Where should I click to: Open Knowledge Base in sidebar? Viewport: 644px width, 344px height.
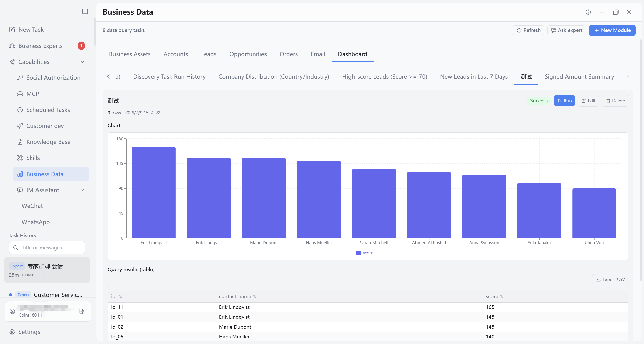click(49, 142)
